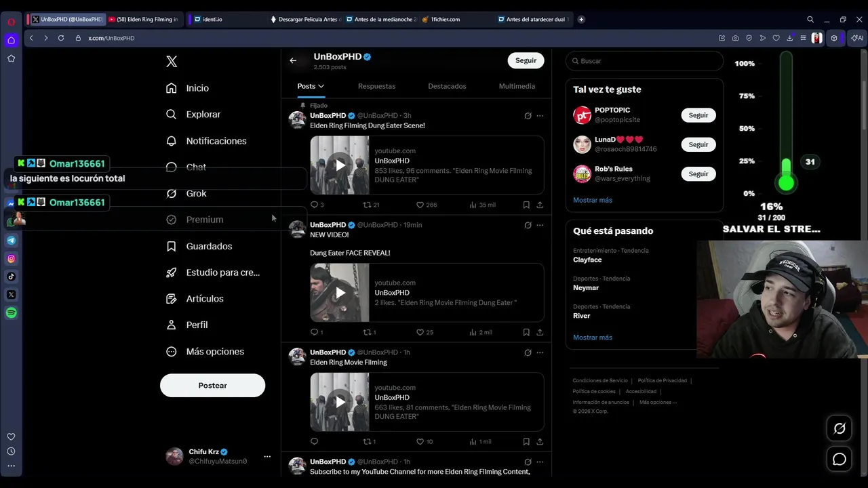Follow Rob's Rules

coord(698,174)
